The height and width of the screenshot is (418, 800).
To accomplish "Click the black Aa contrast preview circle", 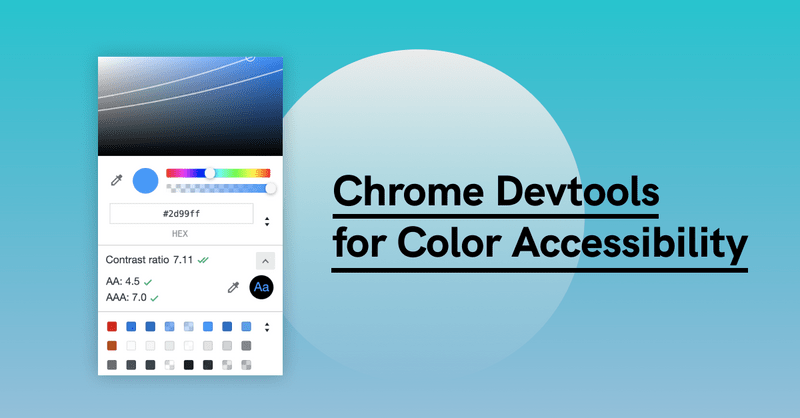I will tap(261, 287).
